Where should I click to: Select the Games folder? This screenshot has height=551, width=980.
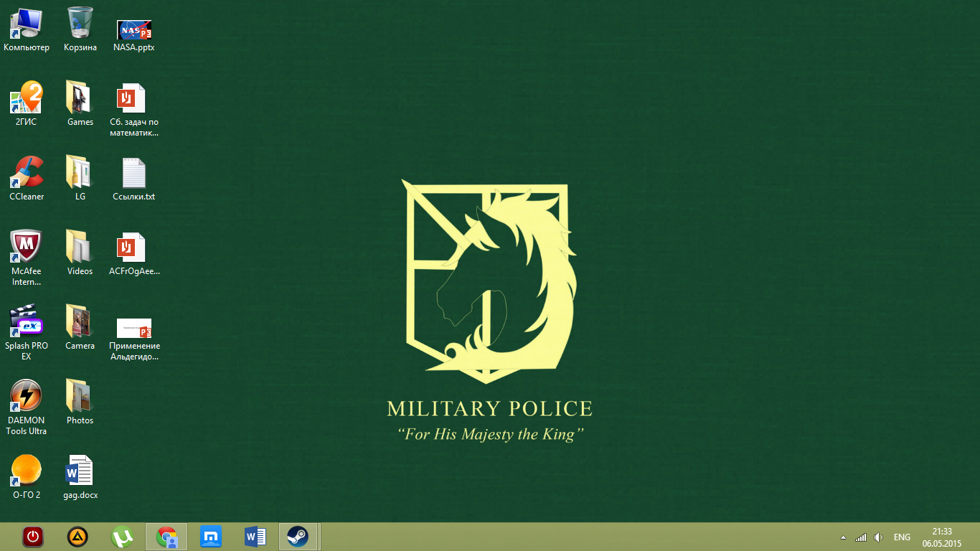pos(80,104)
